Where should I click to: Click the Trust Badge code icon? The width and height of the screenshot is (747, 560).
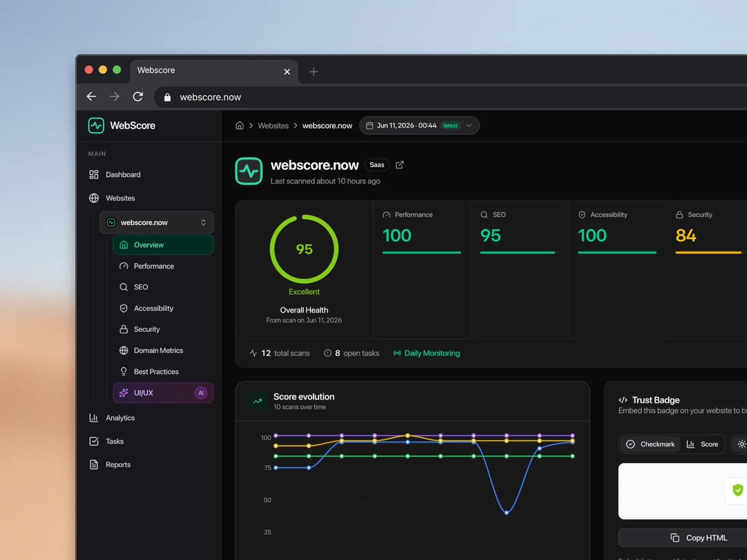coord(623,400)
